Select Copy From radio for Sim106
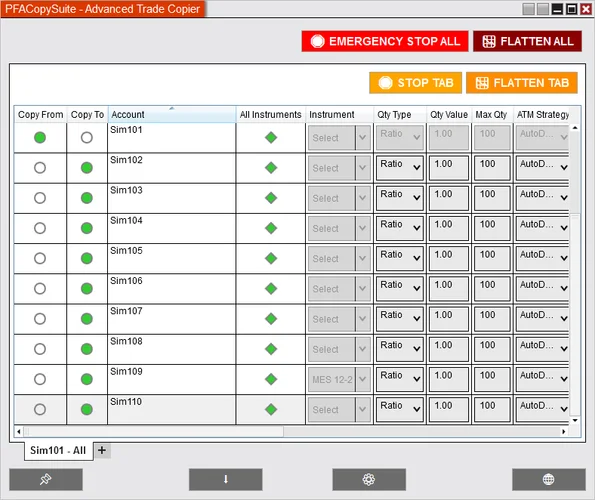 click(x=40, y=289)
